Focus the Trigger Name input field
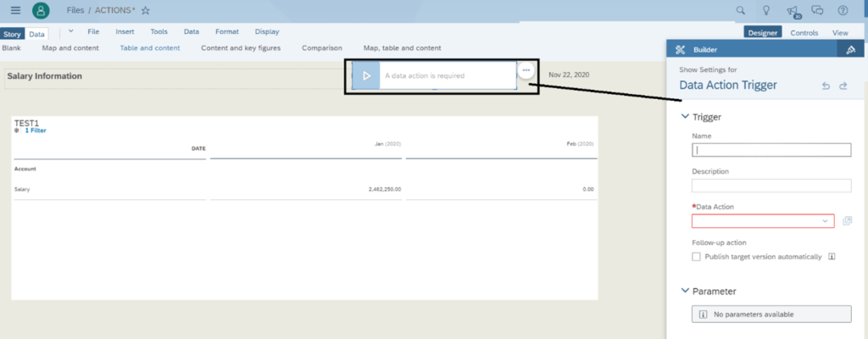The width and height of the screenshot is (868, 339). tap(771, 149)
